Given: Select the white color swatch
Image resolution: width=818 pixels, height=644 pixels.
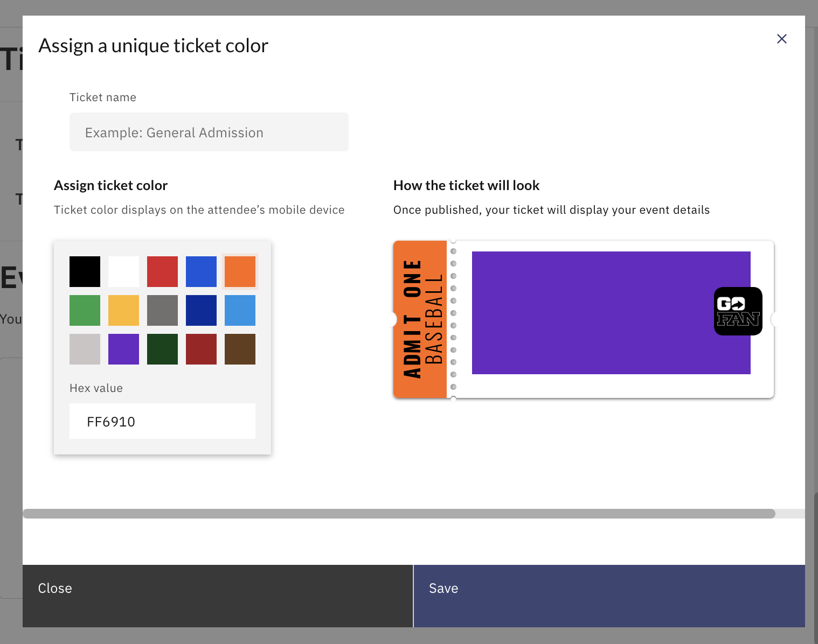Looking at the screenshot, I should (x=123, y=271).
